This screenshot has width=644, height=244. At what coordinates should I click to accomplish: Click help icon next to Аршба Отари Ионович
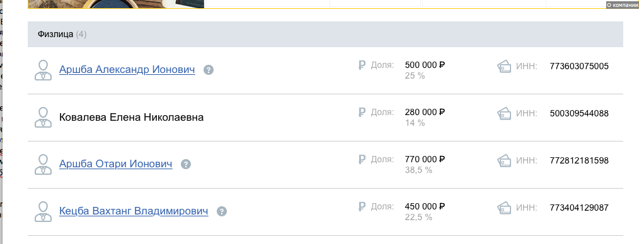pos(186,164)
